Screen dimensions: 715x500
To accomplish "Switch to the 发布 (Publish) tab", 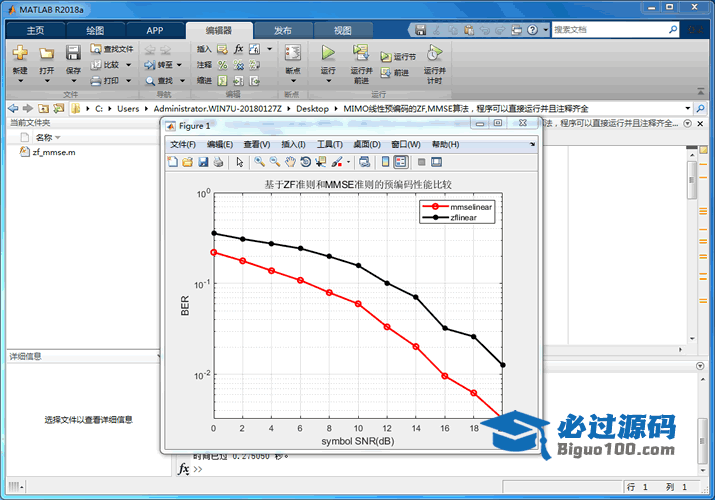I will click(x=283, y=31).
